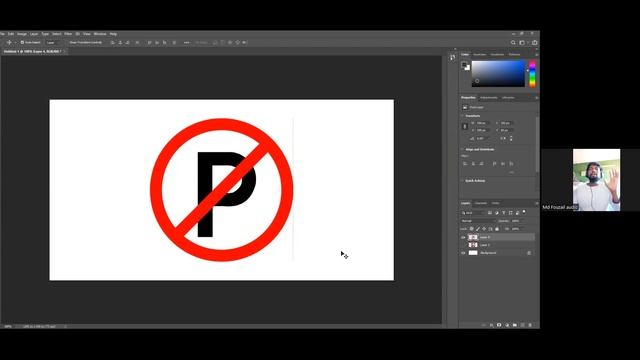The height and width of the screenshot is (360, 640).
Task: Click filter for type layers icon
Action: 504,213
